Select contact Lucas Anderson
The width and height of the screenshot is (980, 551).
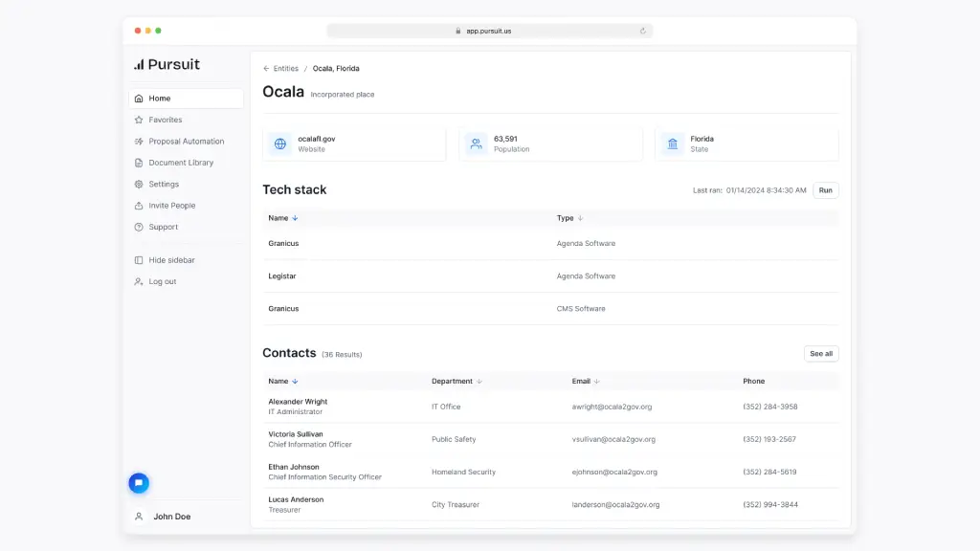[296, 499]
